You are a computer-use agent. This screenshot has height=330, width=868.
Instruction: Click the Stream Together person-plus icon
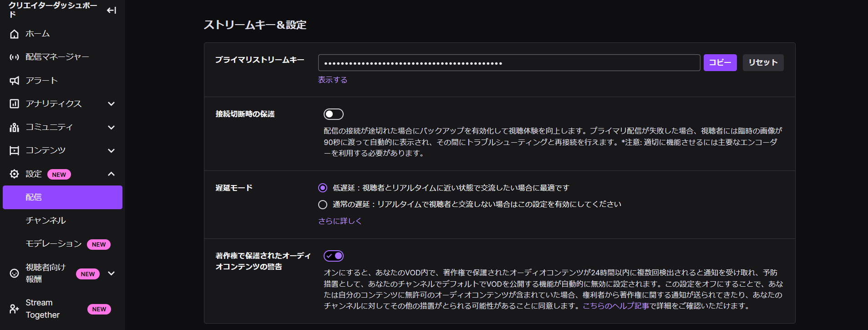coord(15,309)
